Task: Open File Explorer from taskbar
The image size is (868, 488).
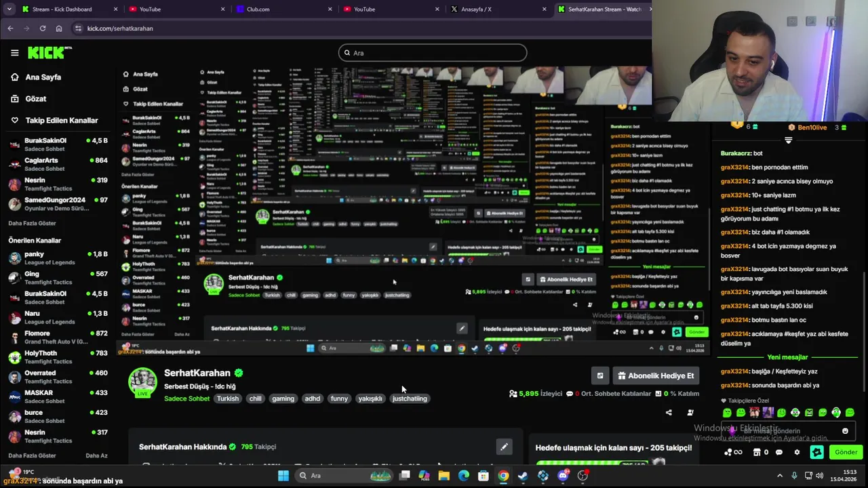Action: (x=443, y=476)
